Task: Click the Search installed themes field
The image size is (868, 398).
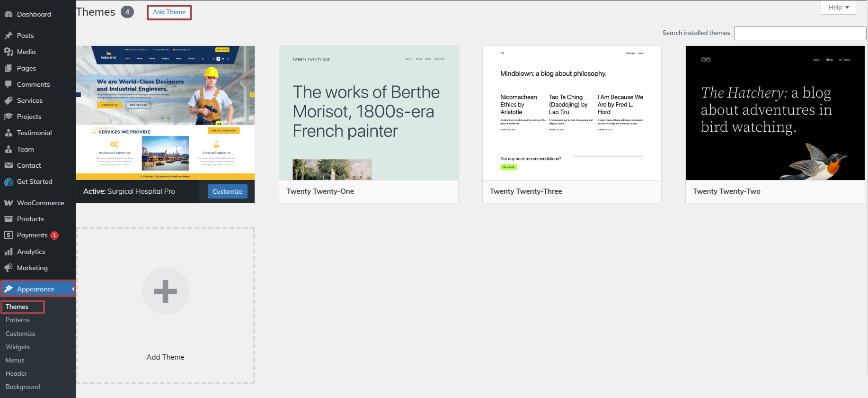Action: coord(800,33)
